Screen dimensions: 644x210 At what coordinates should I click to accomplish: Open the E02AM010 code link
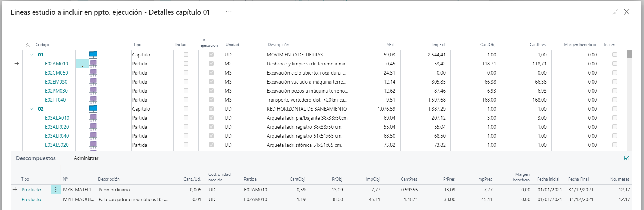pyautogui.click(x=57, y=64)
